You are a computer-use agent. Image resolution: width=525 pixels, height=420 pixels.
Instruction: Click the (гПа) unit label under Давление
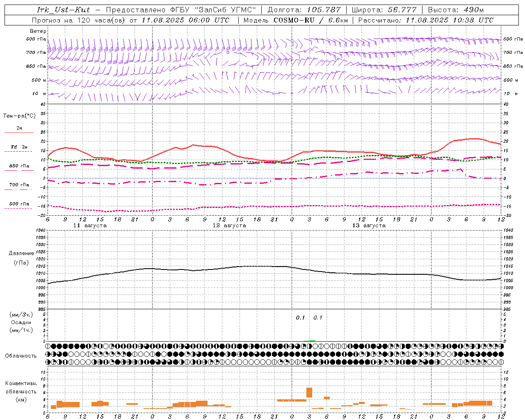pyautogui.click(x=21, y=262)
